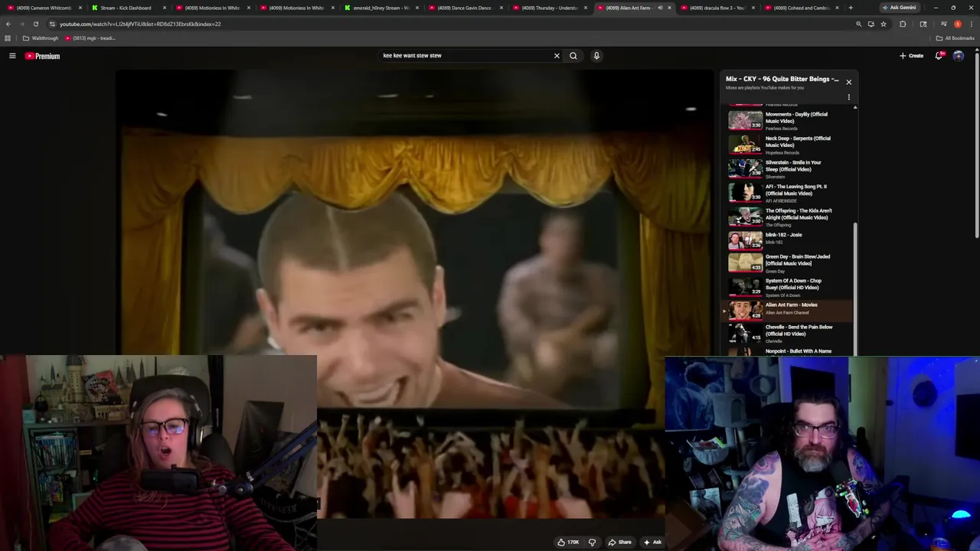
Task: Close the Mix playlist panel
Action: 848,82
